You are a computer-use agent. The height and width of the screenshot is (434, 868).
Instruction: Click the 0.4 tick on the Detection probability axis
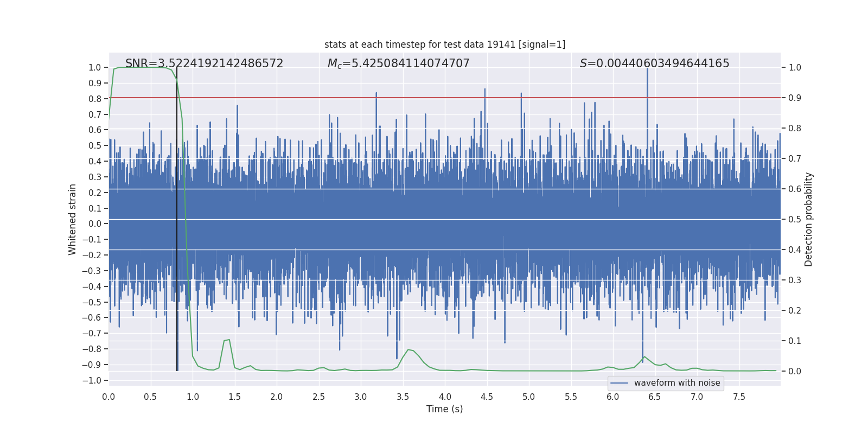[x=795, y=250]
